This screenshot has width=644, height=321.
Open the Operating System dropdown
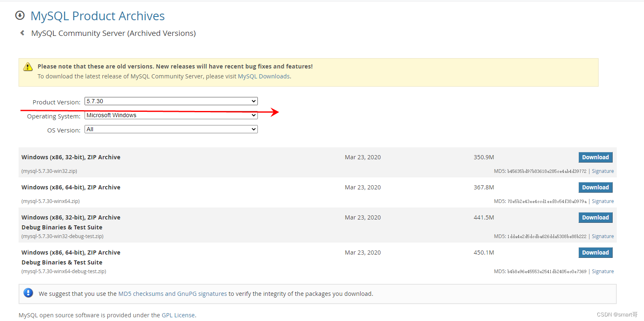pyautogui.click(x=171, y=115)
